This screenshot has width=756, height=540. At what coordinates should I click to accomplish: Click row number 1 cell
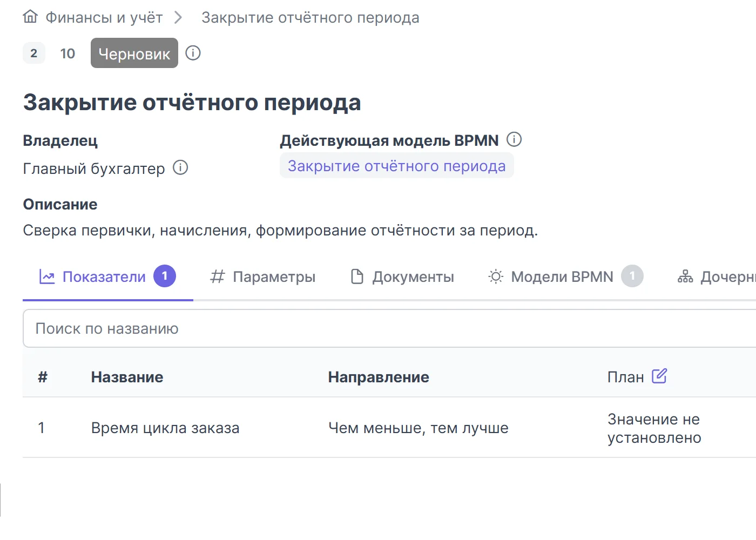pyautogui.click(x=41, y=428)
